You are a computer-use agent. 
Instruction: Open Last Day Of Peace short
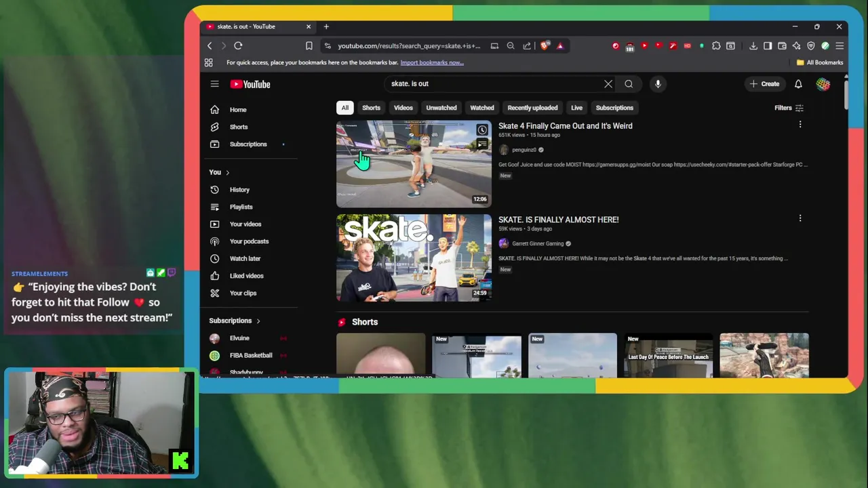[668, 355]
